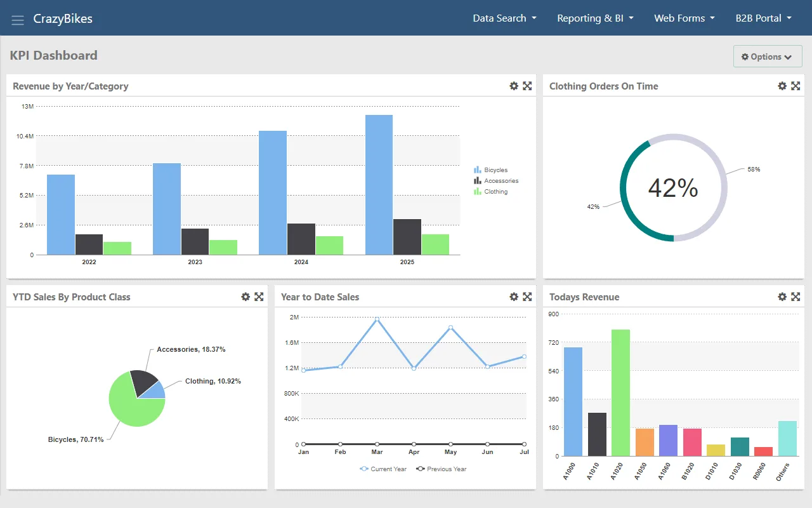The height and width of the screenshot is (508, 812).
Task: Click the 'Bicycles, 70.71%' pie label
Action: point(75,439)
